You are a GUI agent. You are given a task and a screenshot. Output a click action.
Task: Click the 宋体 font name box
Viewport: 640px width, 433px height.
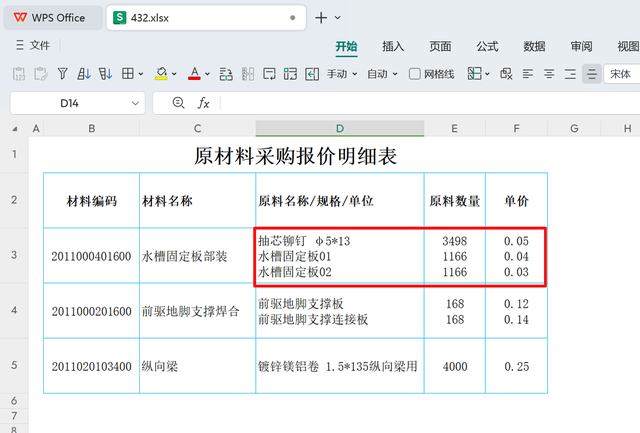[x=622, y=74]
